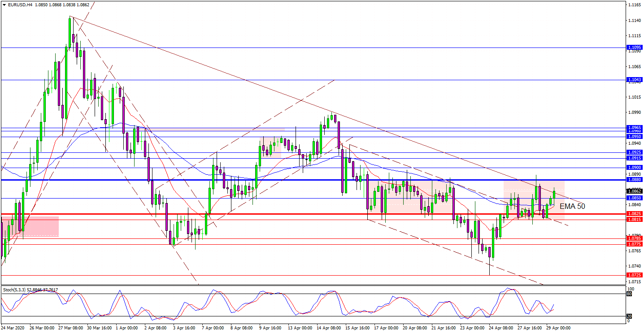Screen dimensions: 644x333
Task: Click the black 1.0862 current price label
Action: point(634,191)
